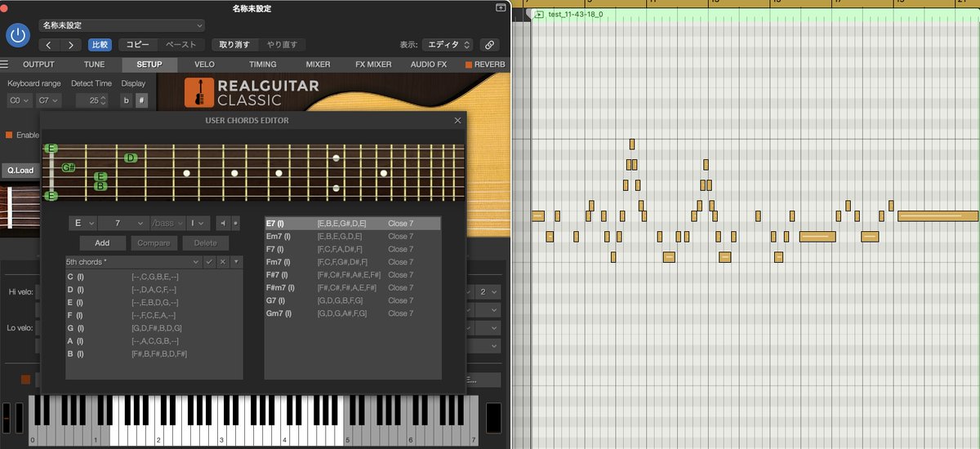Switch to the MIXER tab

(x=318, y=64)
